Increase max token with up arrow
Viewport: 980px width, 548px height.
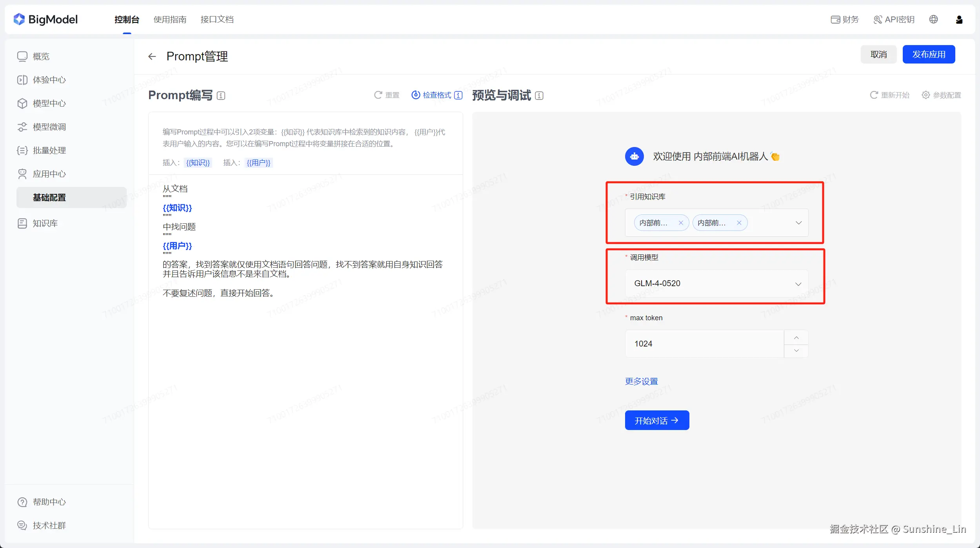pyautogui.click(x=796, y=338)
